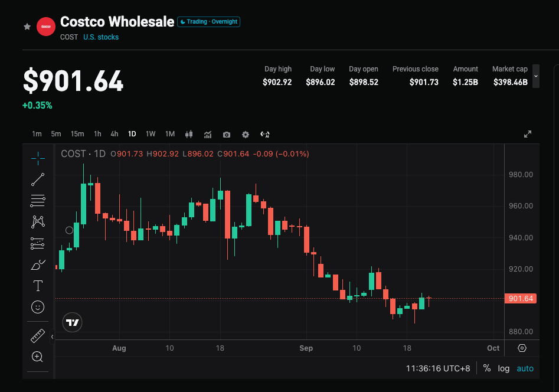Click the Costco red logo
The height and width of the screenshot is (392, 559).
click(46, 27)
